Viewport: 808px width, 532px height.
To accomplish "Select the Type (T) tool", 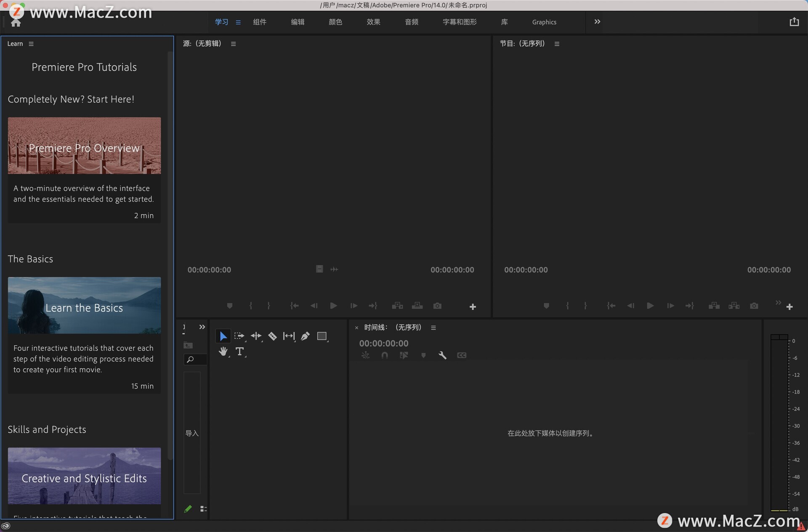I will pyautogui.click(x=239, y=351).
